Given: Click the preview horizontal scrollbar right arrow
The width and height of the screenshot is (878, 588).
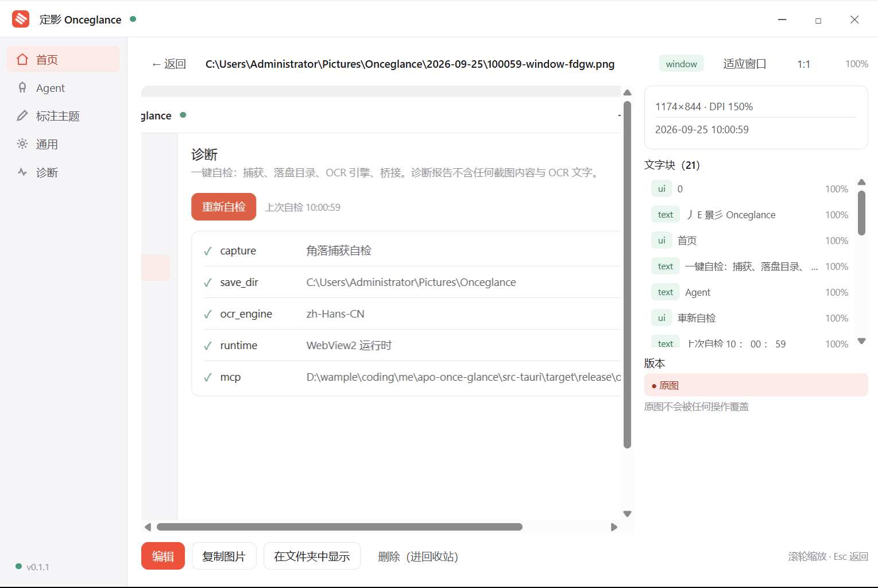Looking at the screenshot, I should [614, 527].
